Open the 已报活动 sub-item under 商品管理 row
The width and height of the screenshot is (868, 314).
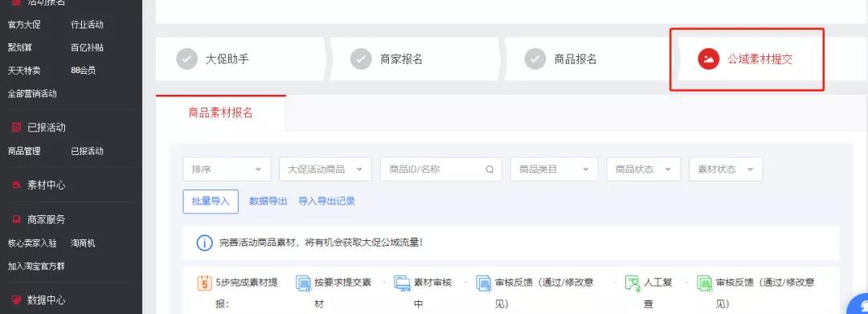tap(87, 151)
